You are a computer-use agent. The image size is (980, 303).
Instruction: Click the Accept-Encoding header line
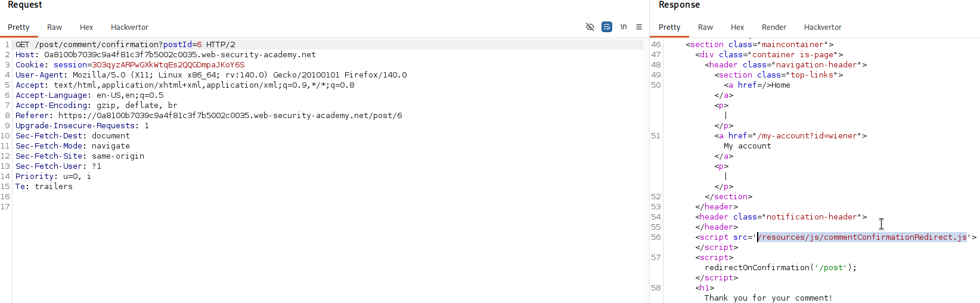[x=97, y=106]
